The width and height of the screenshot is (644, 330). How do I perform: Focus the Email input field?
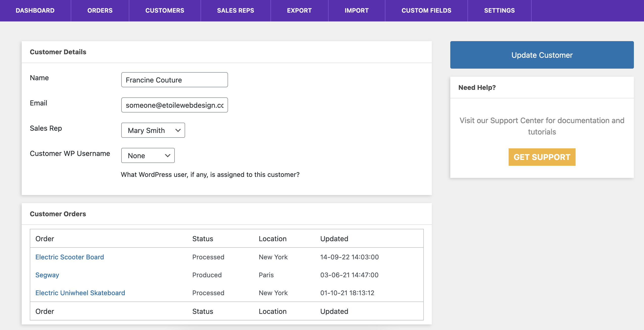click(175, 105)
